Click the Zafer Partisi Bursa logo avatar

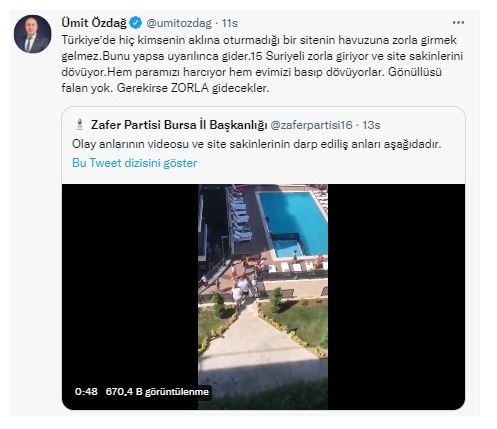pyautogui.click(x=79, y=124)
